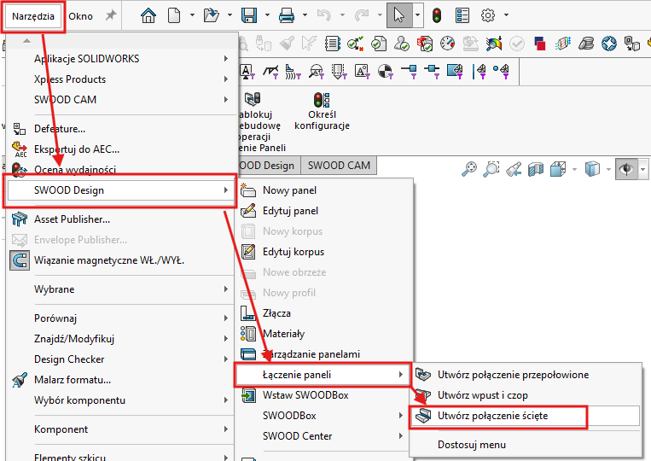651x461 pixels.
Task: Click the Open file folder icon
Action: pyautogui.click(x=211, y=16)
